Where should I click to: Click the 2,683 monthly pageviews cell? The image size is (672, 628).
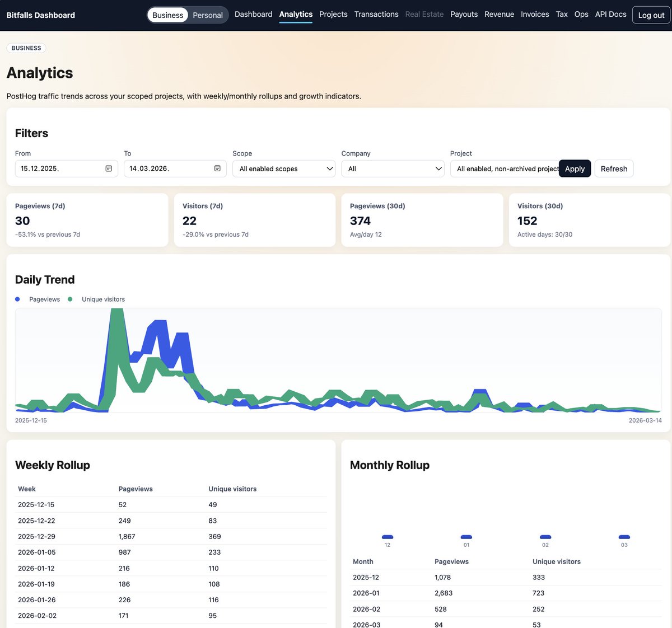tap(444, 593)
